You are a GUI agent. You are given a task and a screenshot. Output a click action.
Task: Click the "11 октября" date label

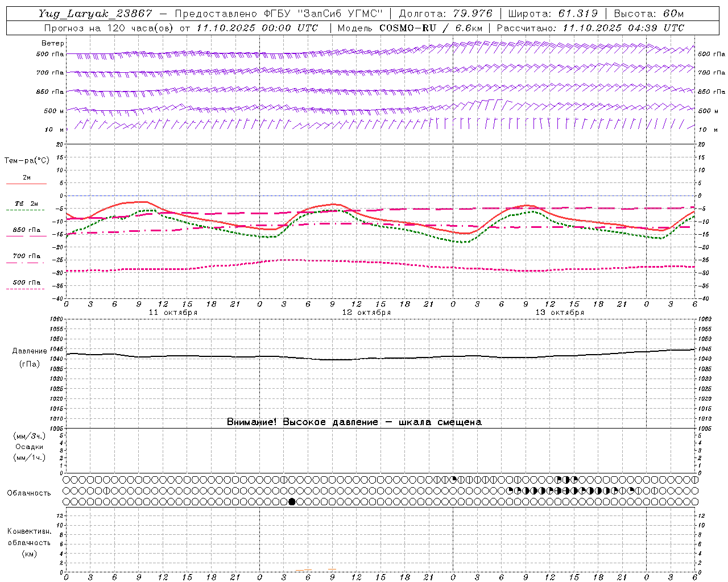pyautogui.click(x=173, y=313)
